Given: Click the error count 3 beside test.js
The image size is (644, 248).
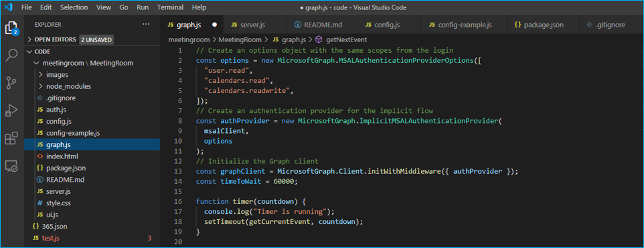Looking at the screenshot, I should tap(149, 238).
